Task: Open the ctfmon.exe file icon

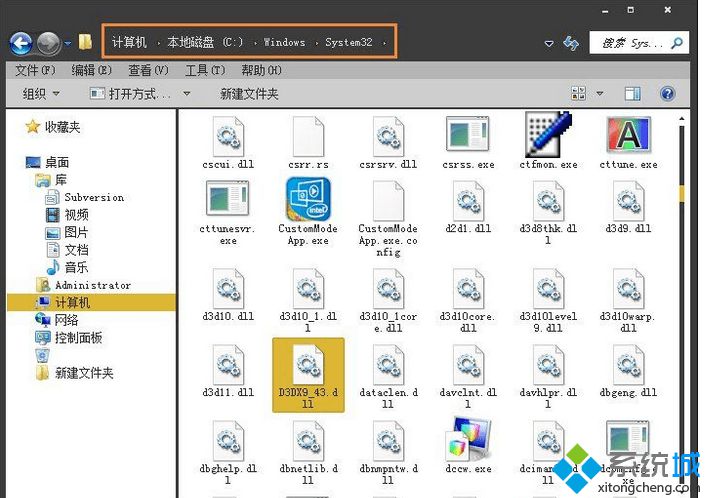Action: coord(547,136)
